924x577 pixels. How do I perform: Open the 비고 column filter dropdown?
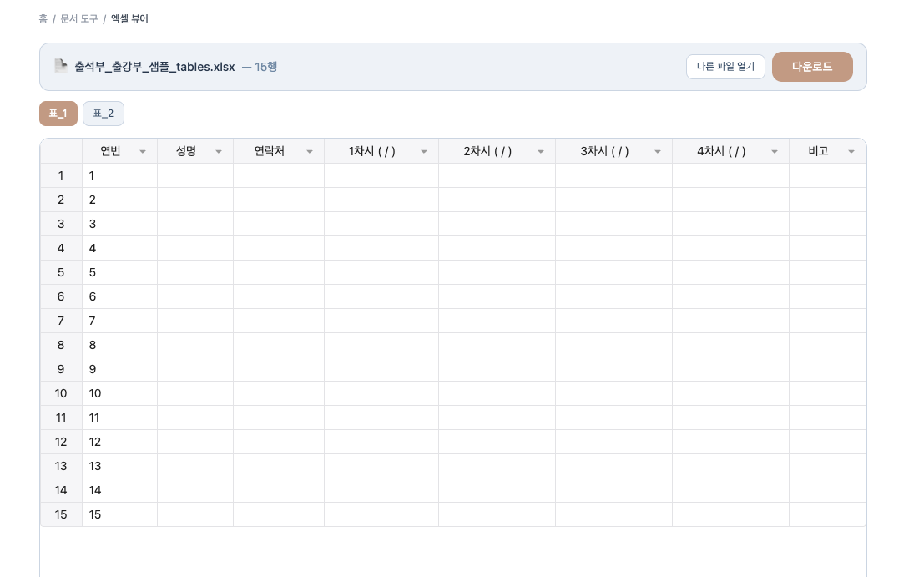851,152
